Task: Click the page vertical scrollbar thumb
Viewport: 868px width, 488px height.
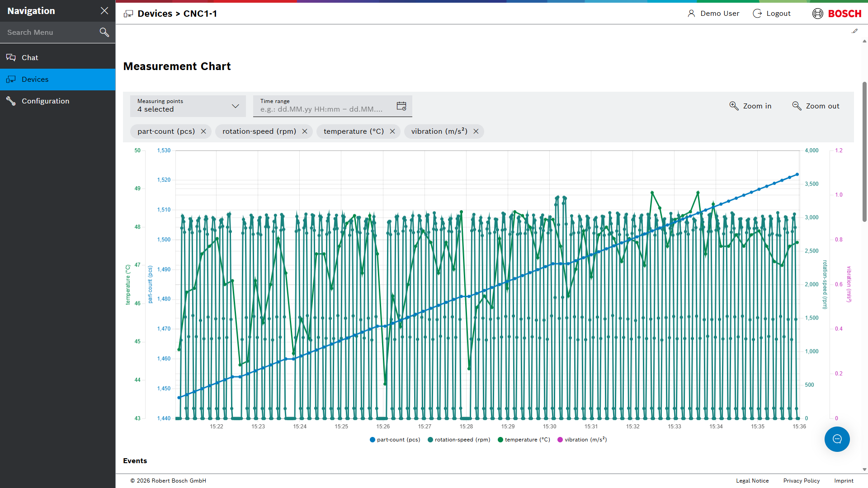Action: (864, 151)
